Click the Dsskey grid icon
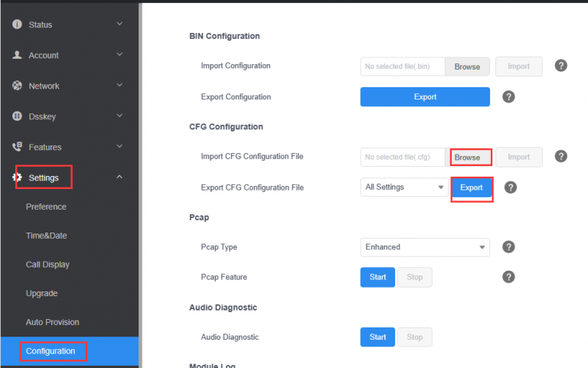 click(17, 116)
